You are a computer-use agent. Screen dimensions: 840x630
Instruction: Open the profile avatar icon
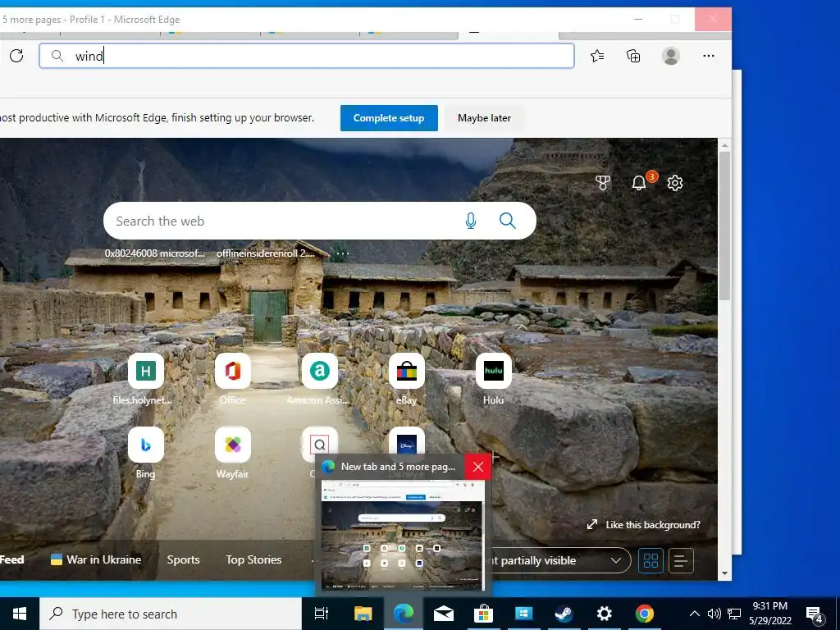point(671,56)
